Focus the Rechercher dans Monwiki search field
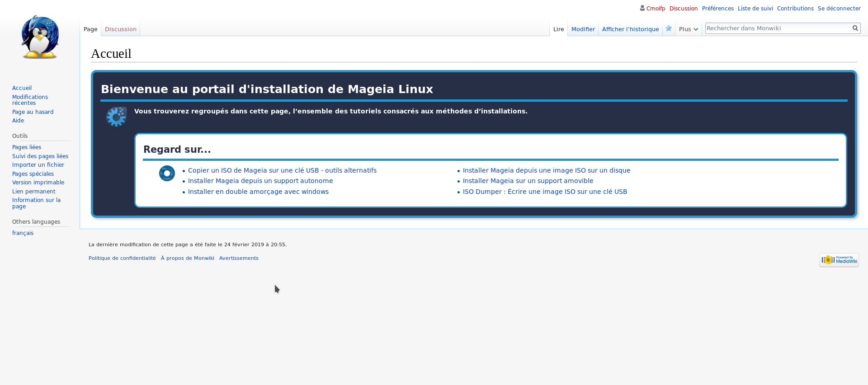This screenshot has width=868, height=385. click(778, 28)
